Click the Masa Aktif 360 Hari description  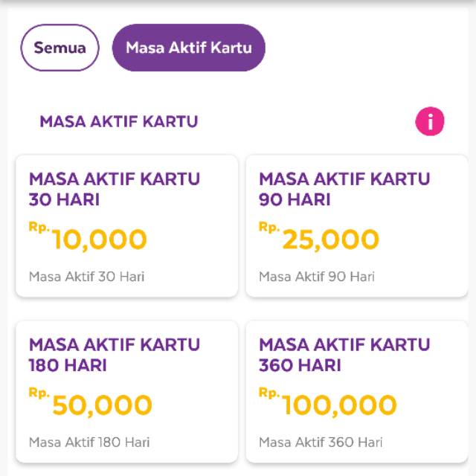(x=321, y=442)
